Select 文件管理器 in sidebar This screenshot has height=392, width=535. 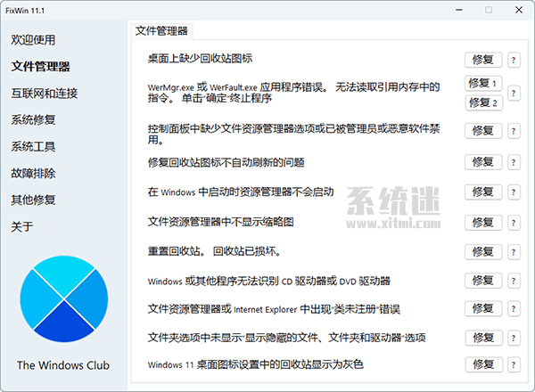(x=40, y=67)
